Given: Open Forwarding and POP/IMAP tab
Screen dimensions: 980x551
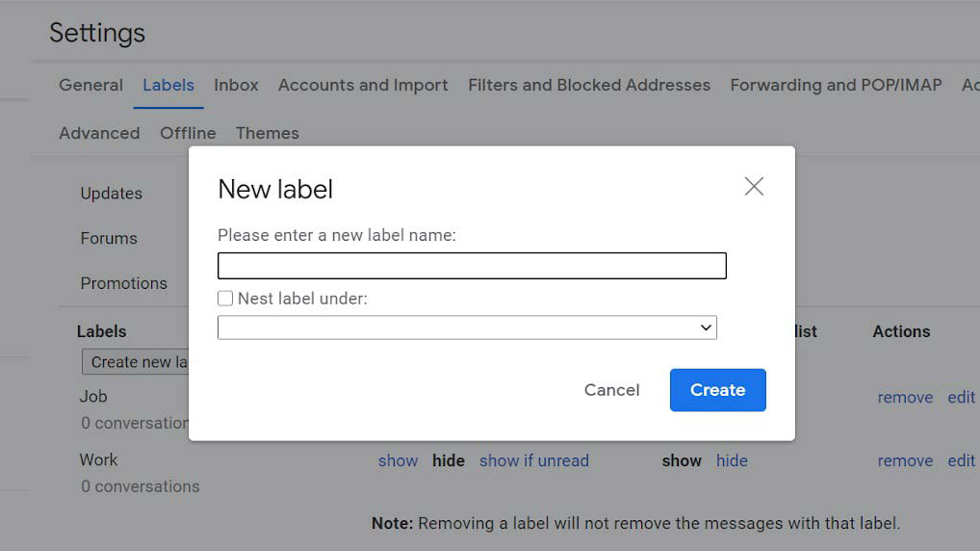Looking at the screenshot, I should point(836,85).
